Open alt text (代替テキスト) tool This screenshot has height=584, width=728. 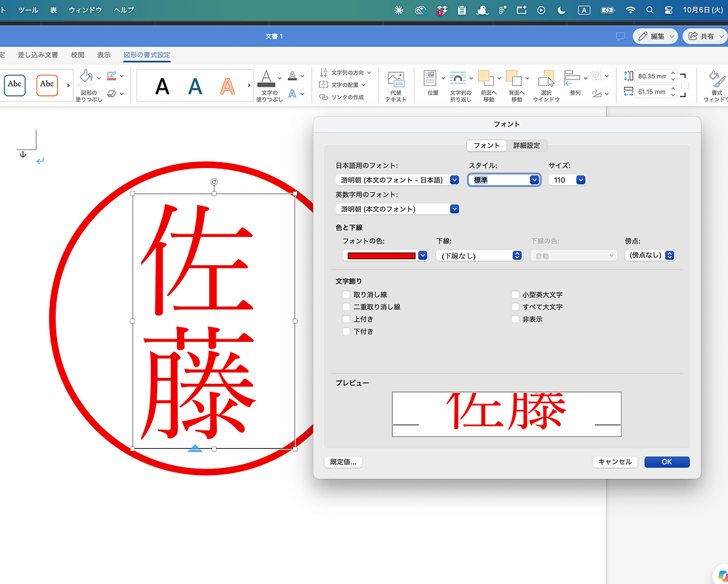396,86
